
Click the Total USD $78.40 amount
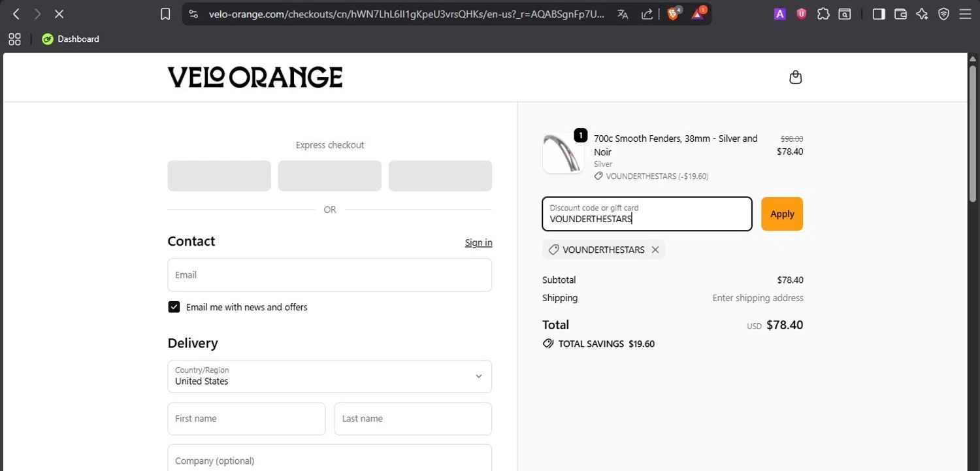click(785, 325)
